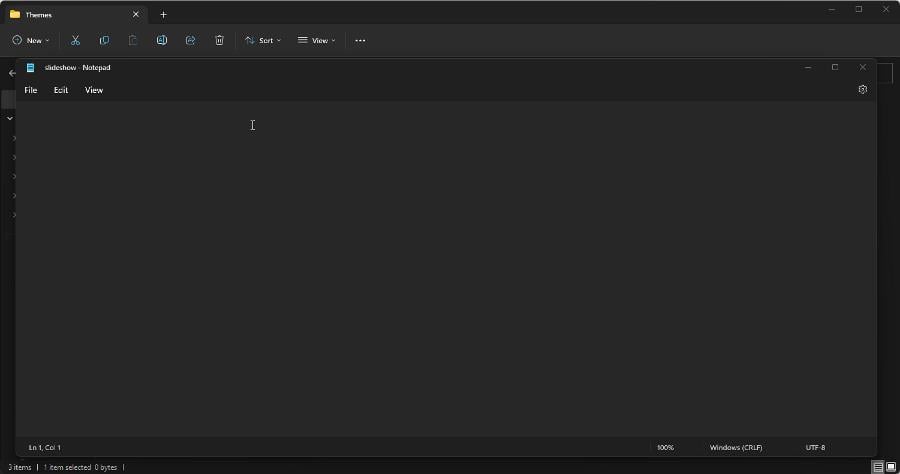Switch Explorer to large thumbnails view icon

coord(891,468)
